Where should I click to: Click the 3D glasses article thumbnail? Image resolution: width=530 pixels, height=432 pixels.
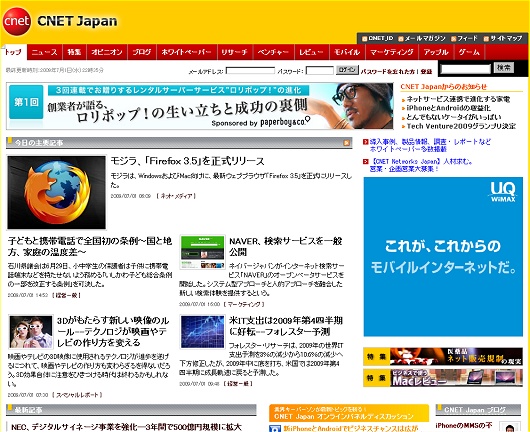point(31,332)
